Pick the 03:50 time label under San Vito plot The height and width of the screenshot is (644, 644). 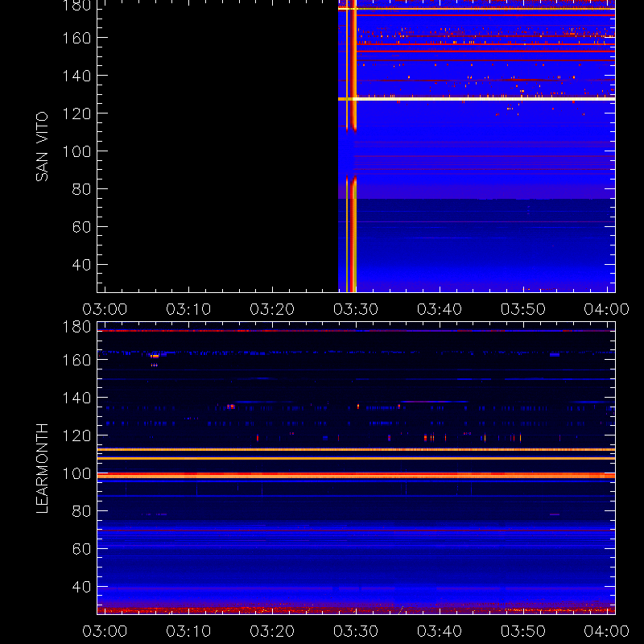point(522,309)
